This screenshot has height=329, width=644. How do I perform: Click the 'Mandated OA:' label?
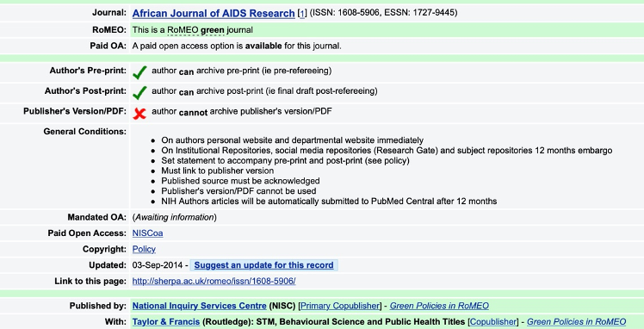(x=97, y=217)
